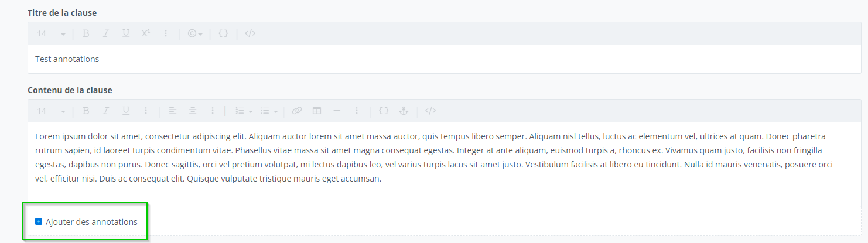Expand the ordered list dropdown
Screen dimensions: 868x243
[x=244, y=111]
